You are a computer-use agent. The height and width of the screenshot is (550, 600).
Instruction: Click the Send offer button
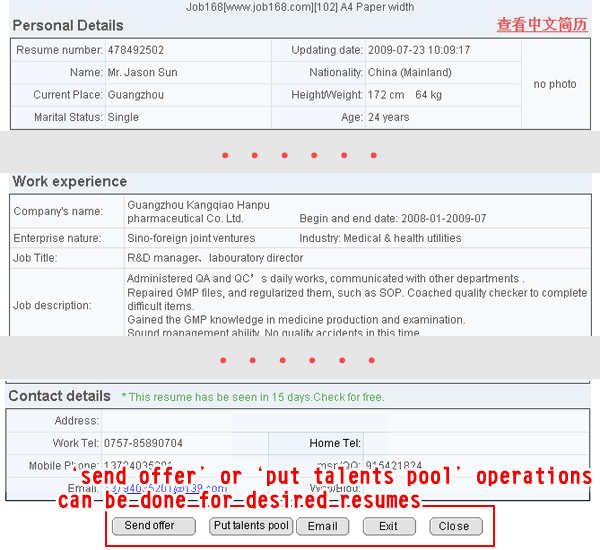[x=150, y=526]
